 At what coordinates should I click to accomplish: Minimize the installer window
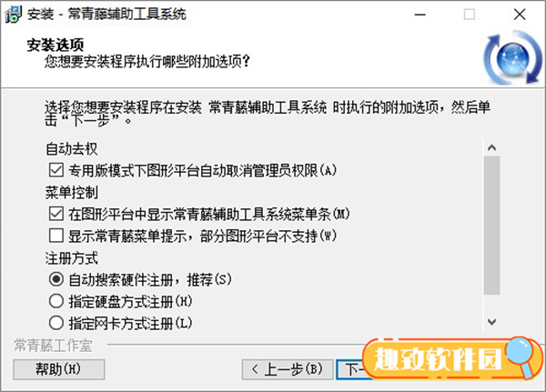click(x=420, y=15)
